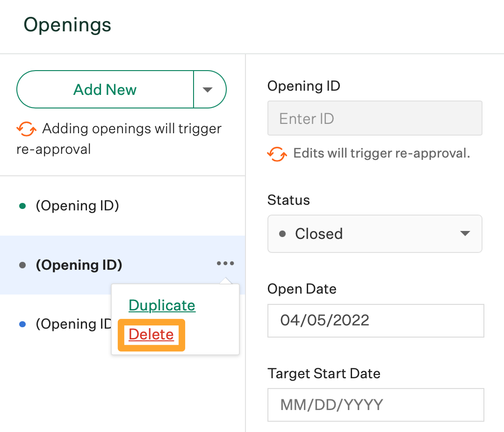
Task: Select the highlighted bold Opening ID row
Action: (x=79, y=265)
